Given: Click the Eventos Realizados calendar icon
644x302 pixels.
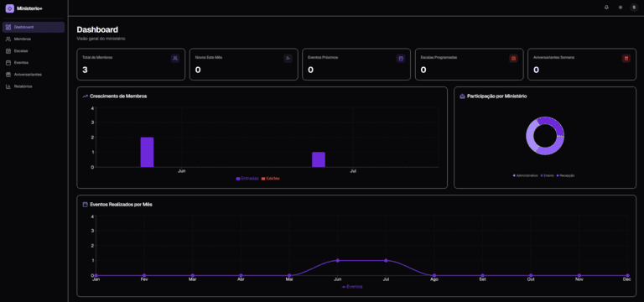Looking at the screenshot, I should [x=85, y=204].
